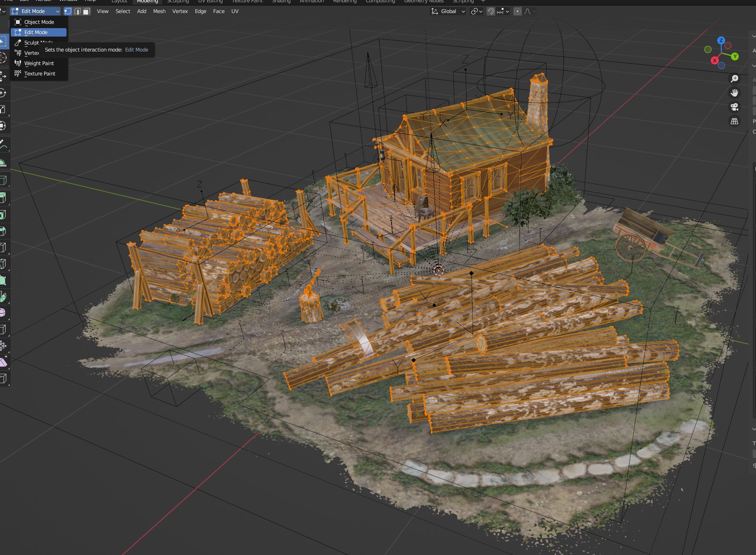The width and height of the screenshot is (756, 555).
Task: Toggle the camera view icon
Action: [x=734, y=107]
